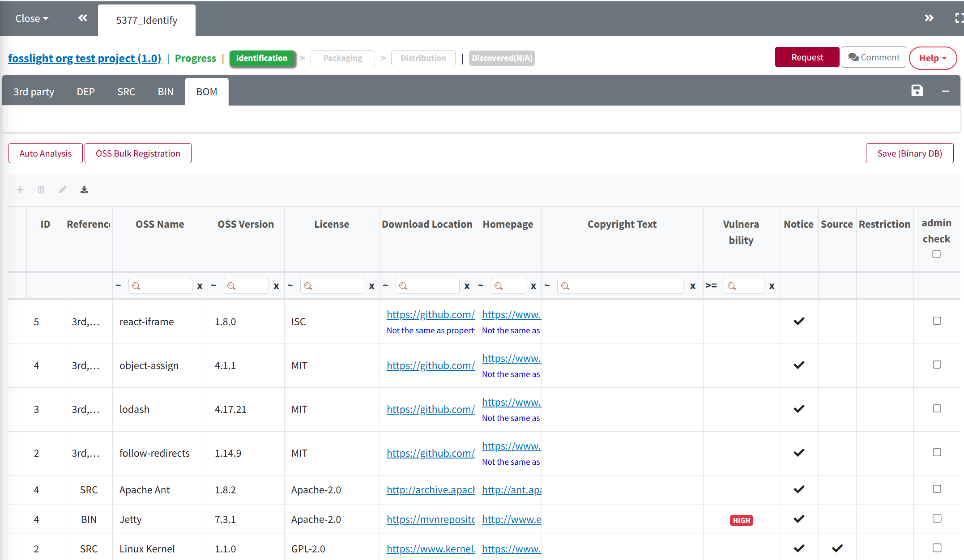This screenshot has height=560, width=964.
Task: Click the save floppy disk icon
Action: [917, 91]
